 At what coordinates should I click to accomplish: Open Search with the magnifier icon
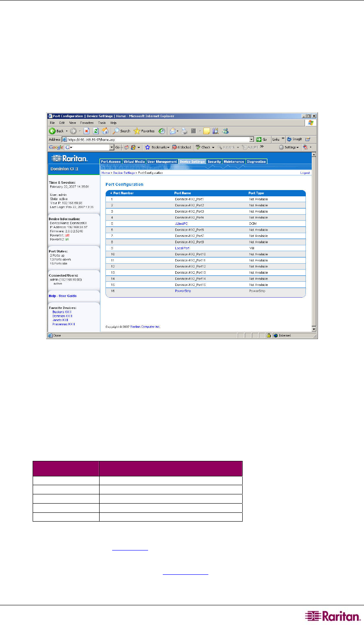coord(116,131)
